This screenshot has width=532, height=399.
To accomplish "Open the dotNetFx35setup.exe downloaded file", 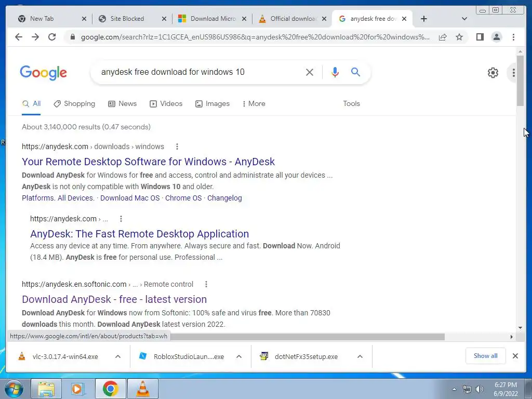I will tap(306, 356).
